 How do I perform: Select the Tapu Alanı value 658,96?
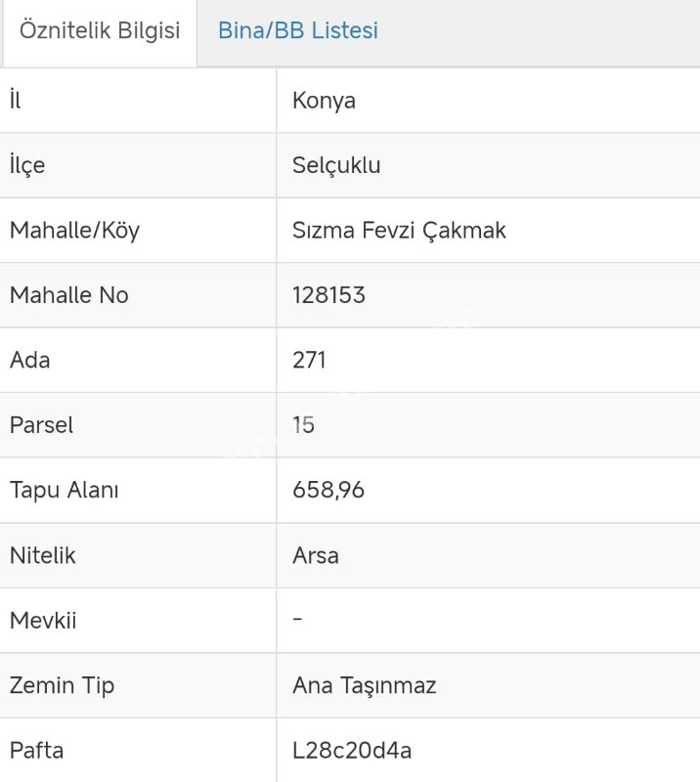(x=328, y=490)
